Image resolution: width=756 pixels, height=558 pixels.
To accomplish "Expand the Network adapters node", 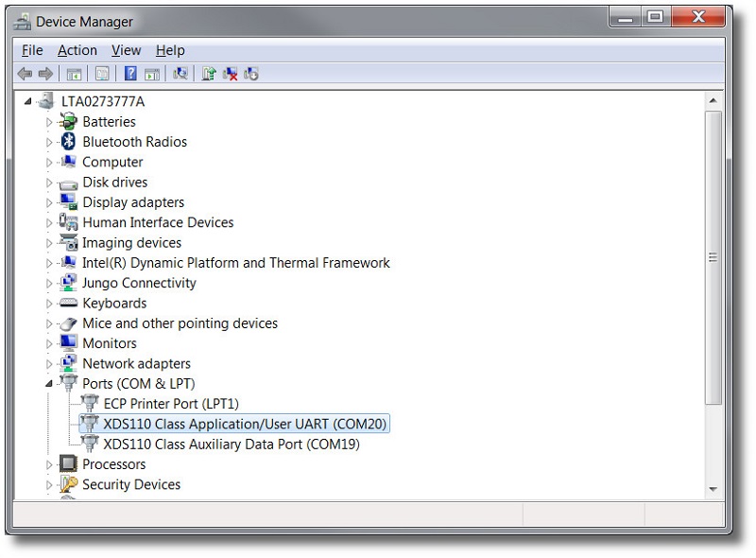I will pyautogui.click(x=49, y=363).
